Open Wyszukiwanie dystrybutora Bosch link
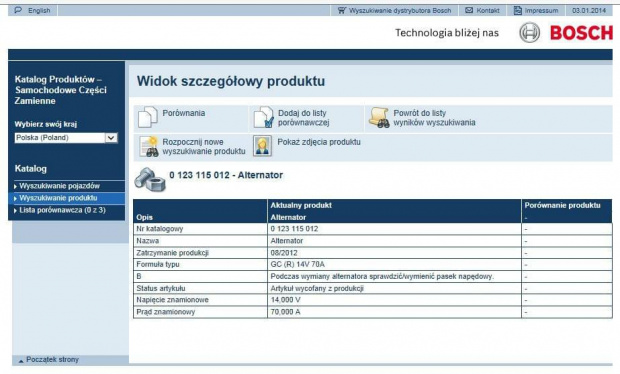620x374 pixels. point(400,11)
